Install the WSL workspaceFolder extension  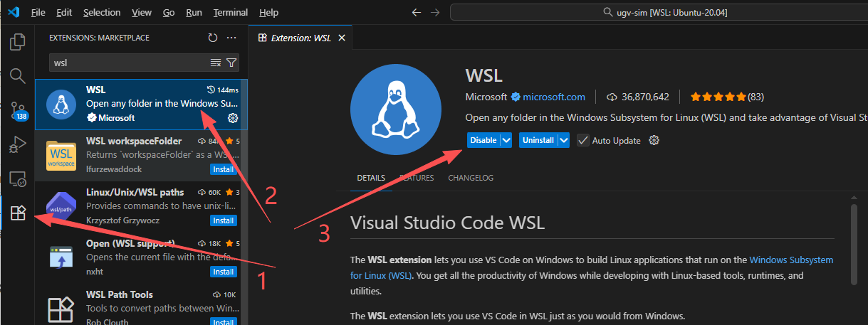223,169
